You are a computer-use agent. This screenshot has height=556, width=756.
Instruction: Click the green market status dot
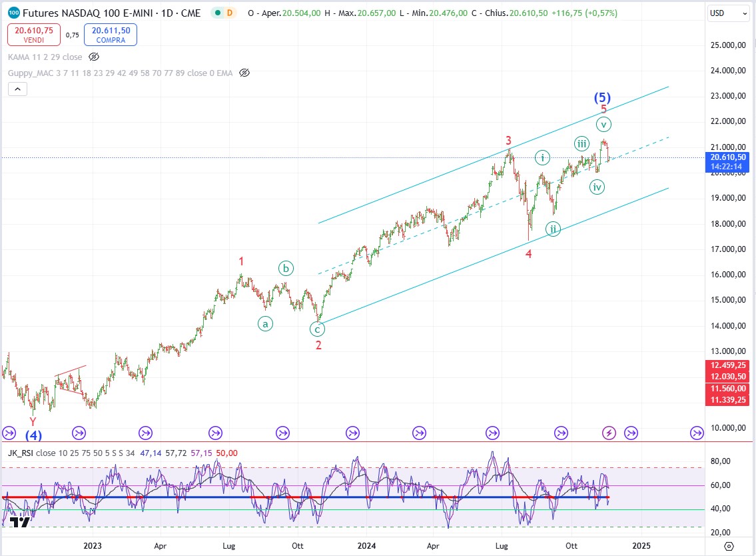tap(218, 13)
